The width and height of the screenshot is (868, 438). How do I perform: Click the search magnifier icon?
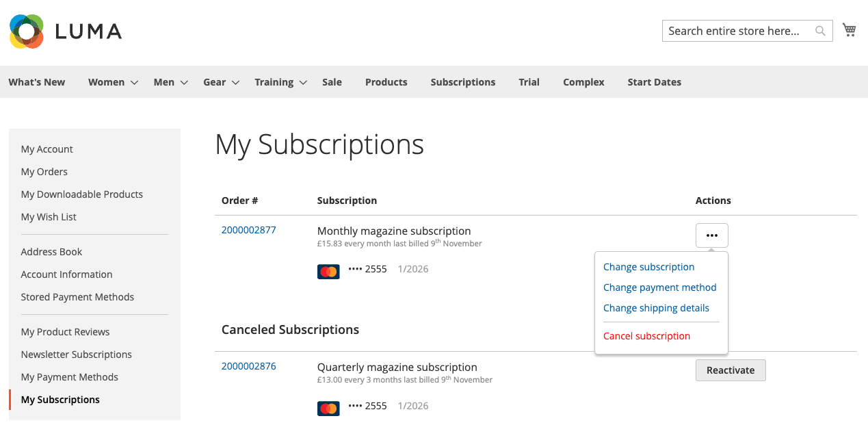(820, 31)
